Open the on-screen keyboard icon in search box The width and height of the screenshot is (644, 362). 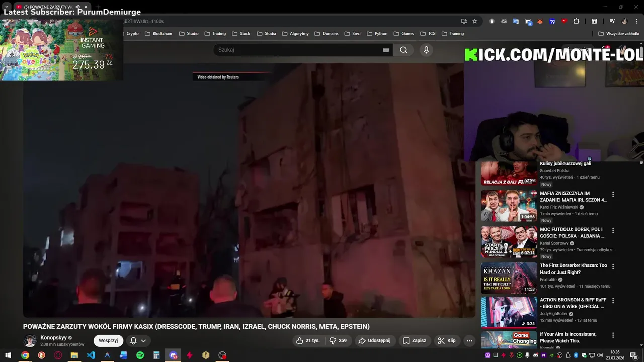386,50
